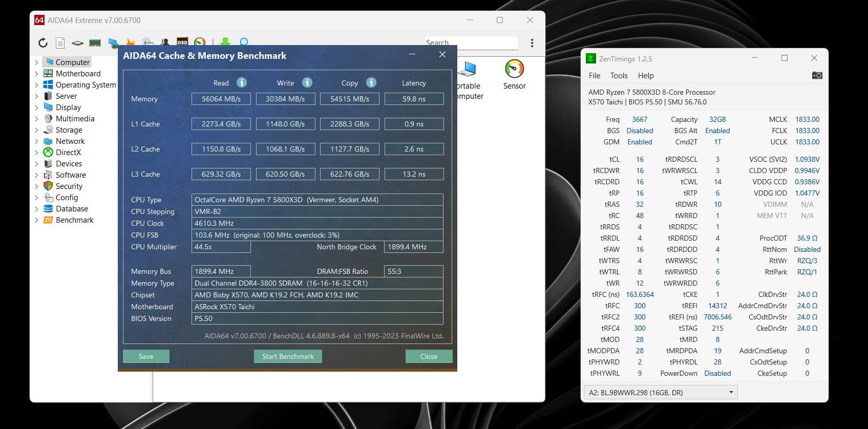This screenshot has height=429, width=868.
Task: Open the Tools menu in ZenTimings
Action: coord(619,75)
